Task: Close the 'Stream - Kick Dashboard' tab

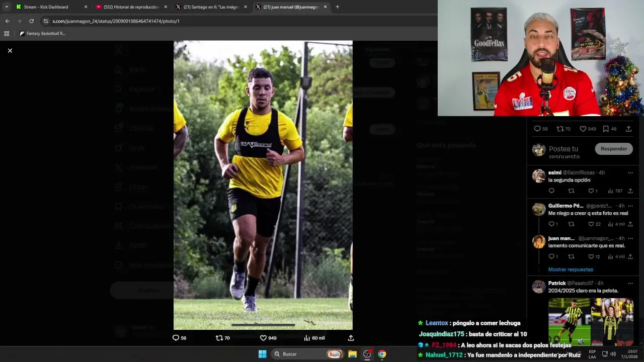Action: click(86, 7)
